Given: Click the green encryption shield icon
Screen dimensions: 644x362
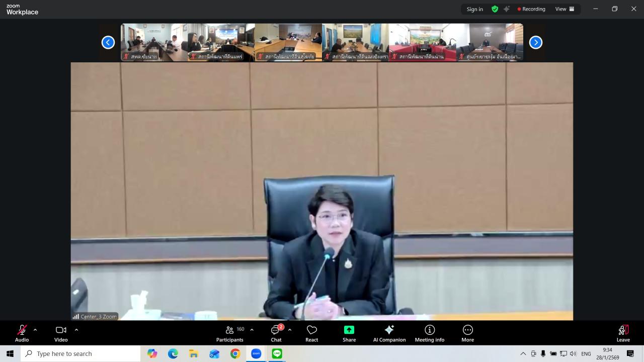Looking at the screenshot, I should (x=495, y=9).
